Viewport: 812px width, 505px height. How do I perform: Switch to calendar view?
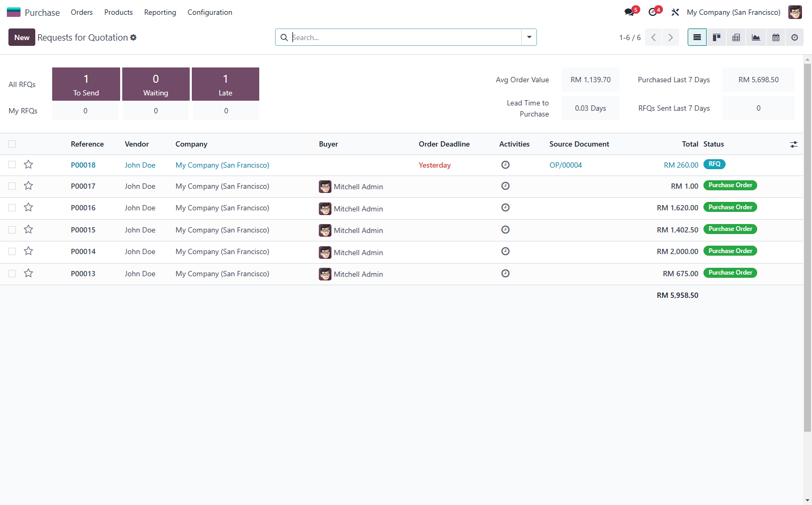(x=776, y=37)
